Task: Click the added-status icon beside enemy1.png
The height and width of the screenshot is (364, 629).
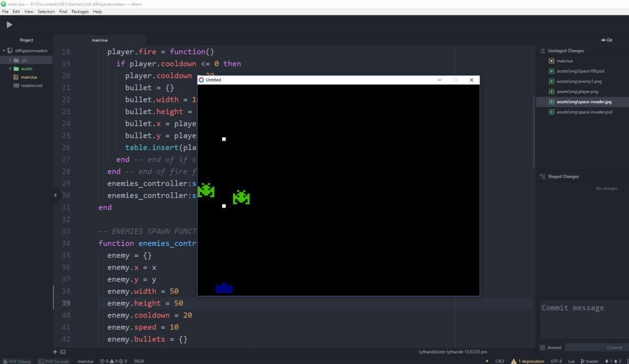Action: point(552,81)
